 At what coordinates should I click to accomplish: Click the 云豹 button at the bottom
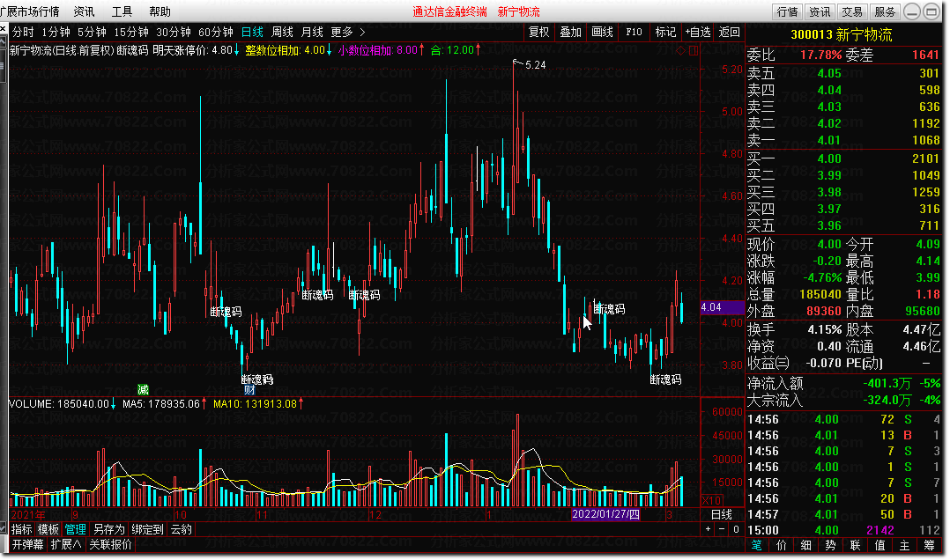pyautogui.click(x=182, y=529)
